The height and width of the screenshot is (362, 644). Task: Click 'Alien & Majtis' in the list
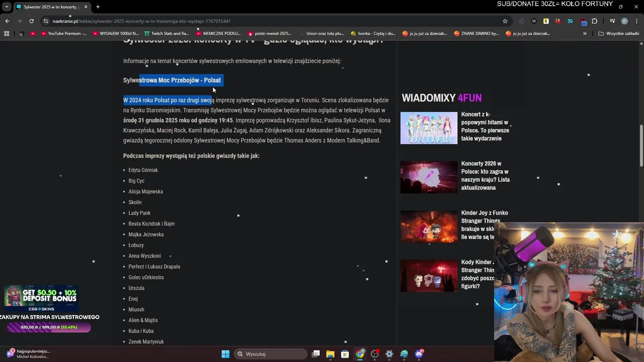tap(143, 320)
